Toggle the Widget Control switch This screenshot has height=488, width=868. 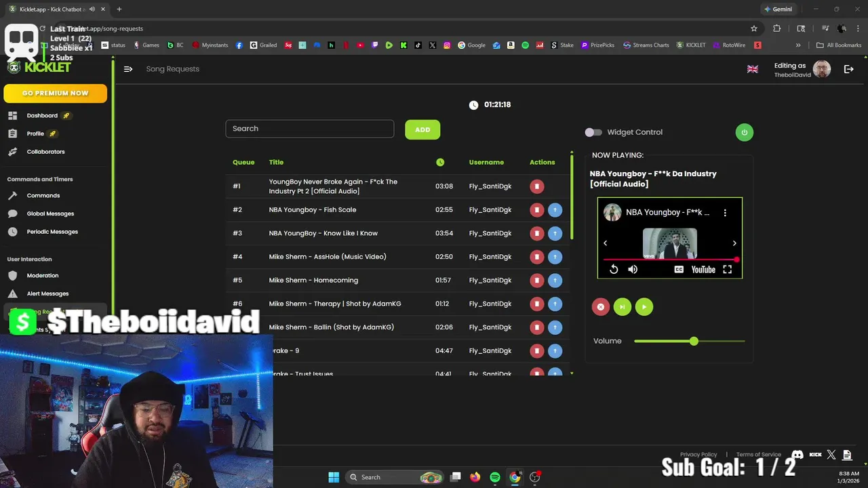593,132
